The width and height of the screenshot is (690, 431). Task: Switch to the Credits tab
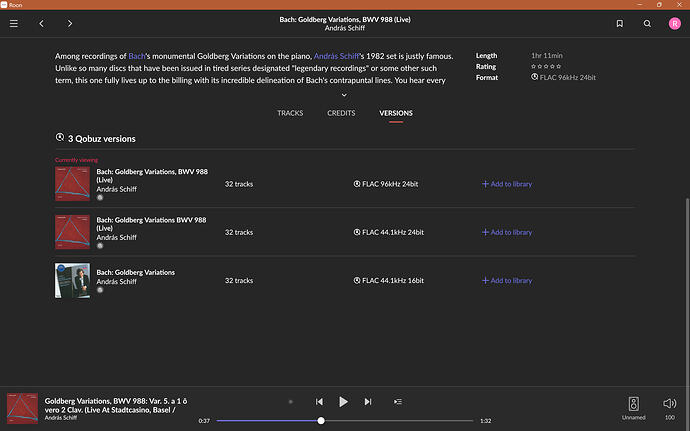coord(341,113)
